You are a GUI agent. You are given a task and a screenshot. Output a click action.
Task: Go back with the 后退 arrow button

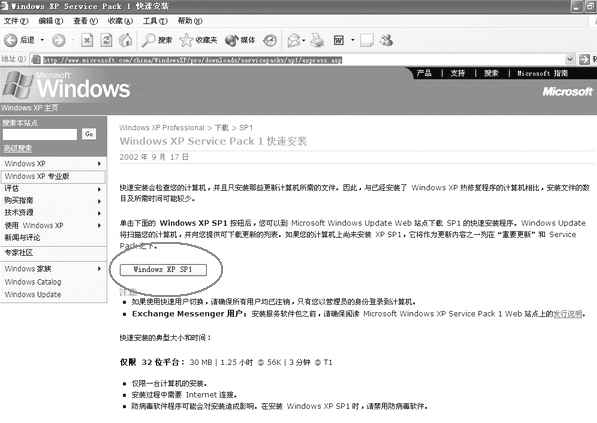(19, 40)
